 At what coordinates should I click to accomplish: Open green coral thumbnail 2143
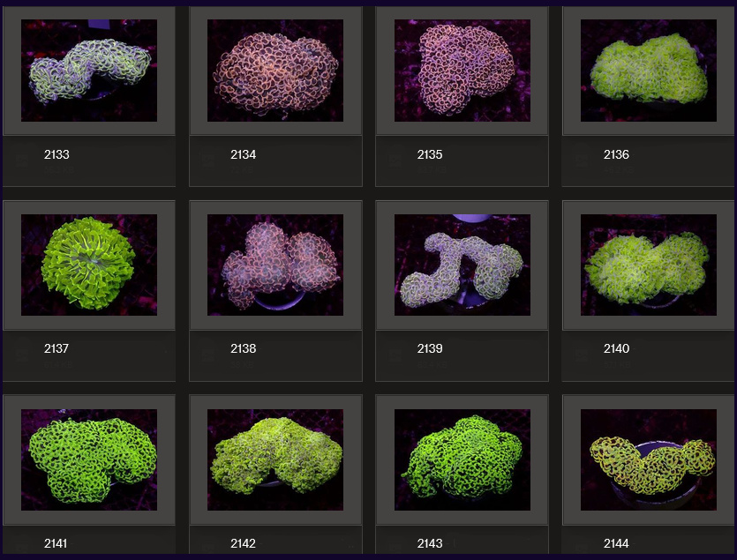click(x=462, y=460)
